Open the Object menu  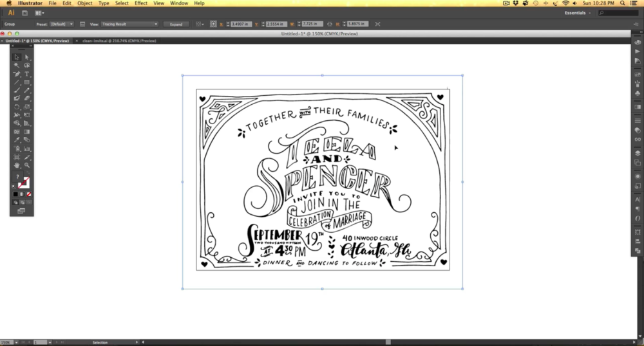point(84,3)
